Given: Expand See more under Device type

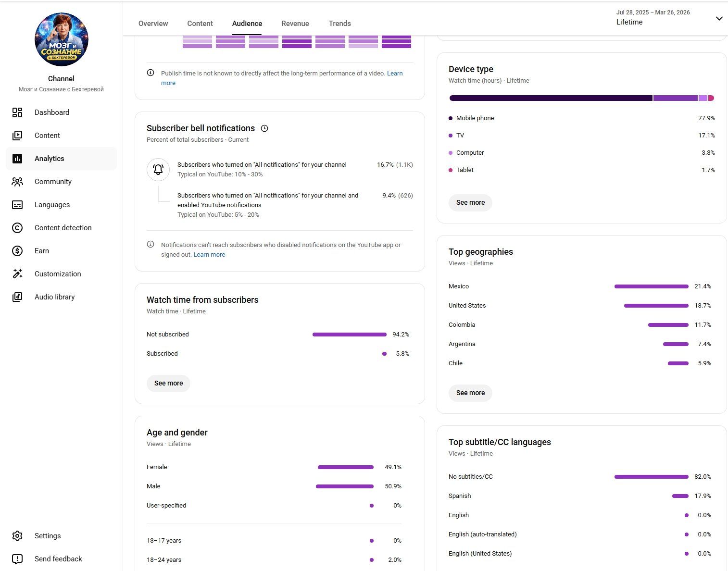Looking at the screenshot, I should (470, 203).
